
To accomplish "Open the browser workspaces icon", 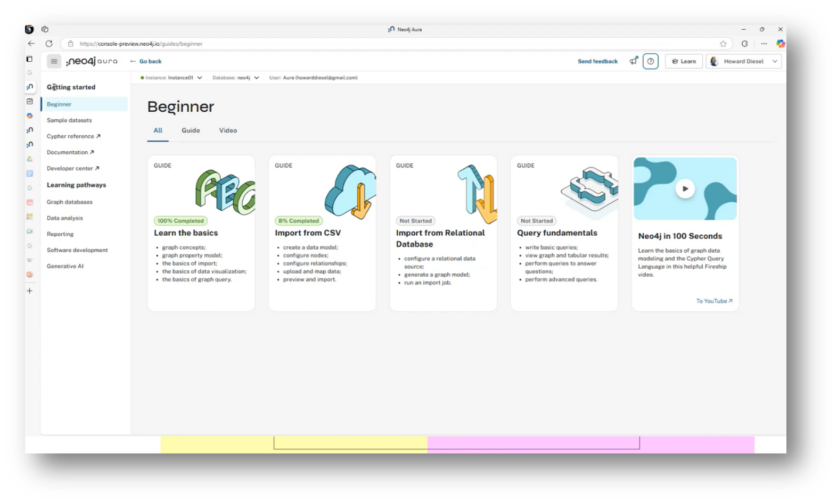I will (x=45, y=29).
